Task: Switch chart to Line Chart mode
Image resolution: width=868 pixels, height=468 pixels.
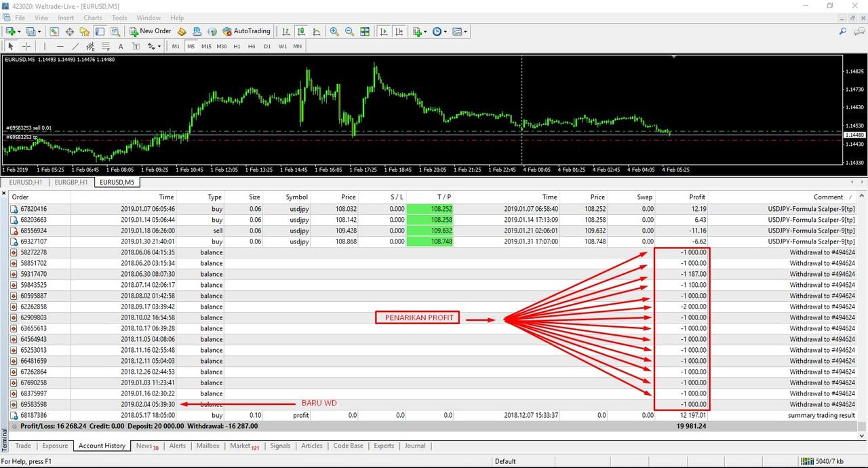Action: (315, 31)
